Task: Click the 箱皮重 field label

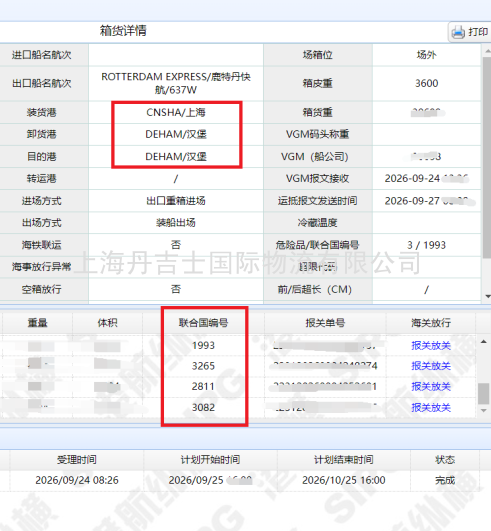Action: click(x=318, y=83)
